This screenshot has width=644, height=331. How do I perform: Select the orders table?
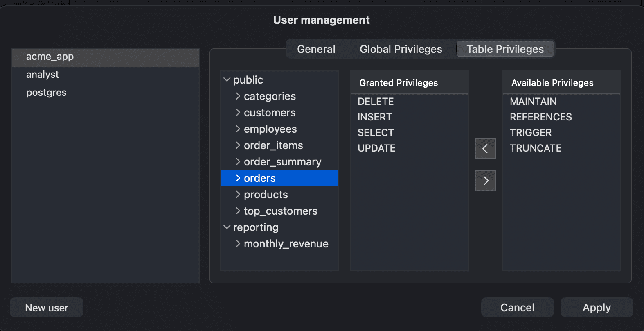pyautogui.click(x=279, y=178)
